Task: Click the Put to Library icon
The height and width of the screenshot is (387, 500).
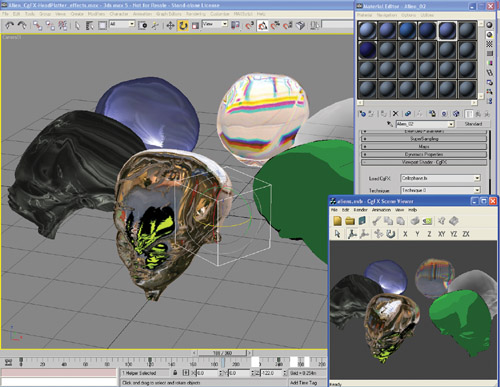Action: [x=432, y=114]
